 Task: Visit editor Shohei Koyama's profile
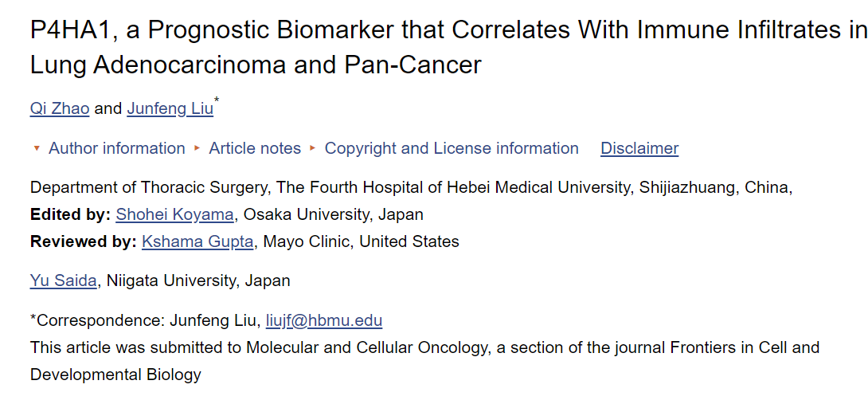175,214
